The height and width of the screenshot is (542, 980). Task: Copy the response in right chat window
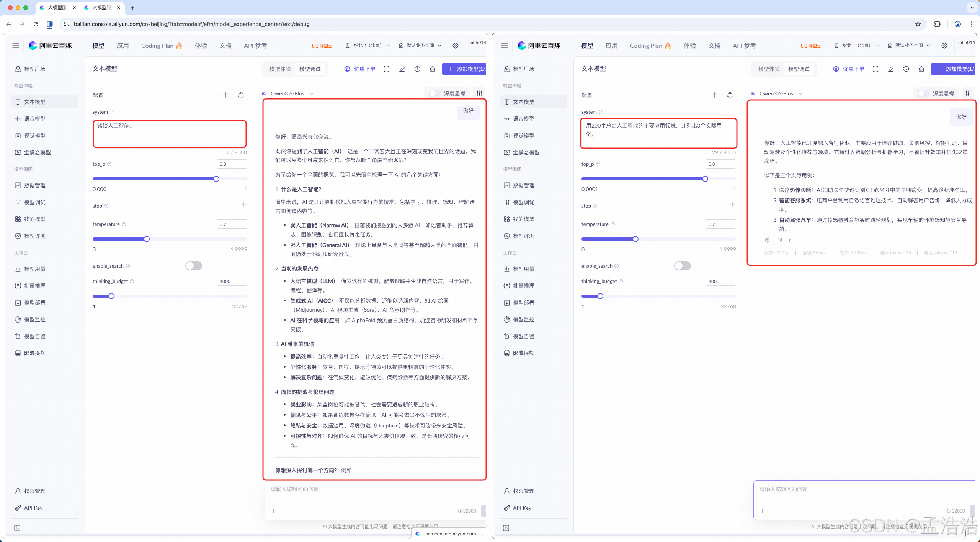(779, 240)
